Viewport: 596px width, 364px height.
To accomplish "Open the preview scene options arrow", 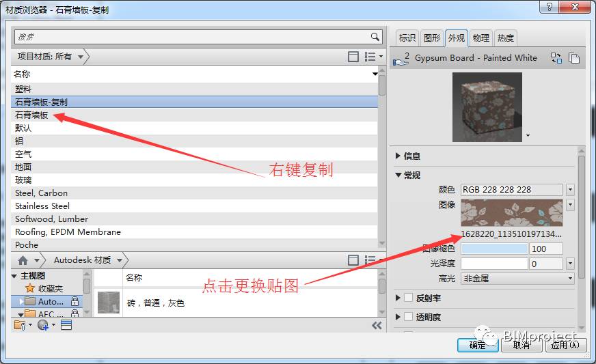I will point(528,135).
